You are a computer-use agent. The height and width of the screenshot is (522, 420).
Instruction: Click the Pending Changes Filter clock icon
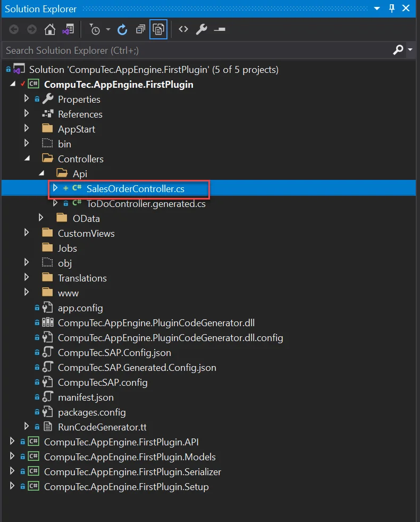tap(95, 30)
